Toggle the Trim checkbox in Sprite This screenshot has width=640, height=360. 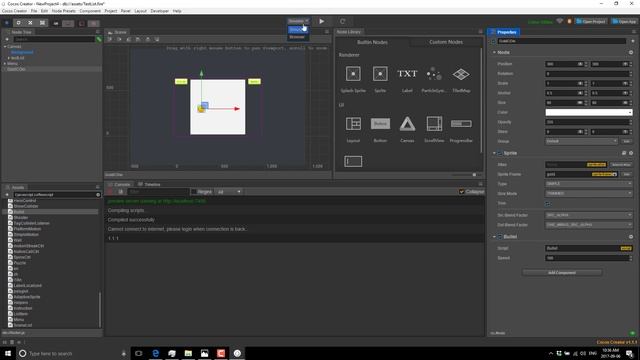pyautogui.click(x=548, y=203)
